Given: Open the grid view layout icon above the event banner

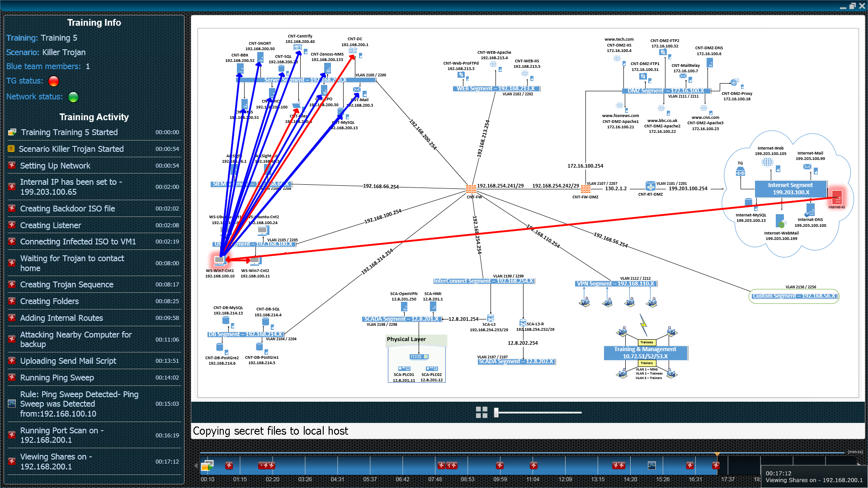Looking at the screenshot, I should tap(482, 412).
